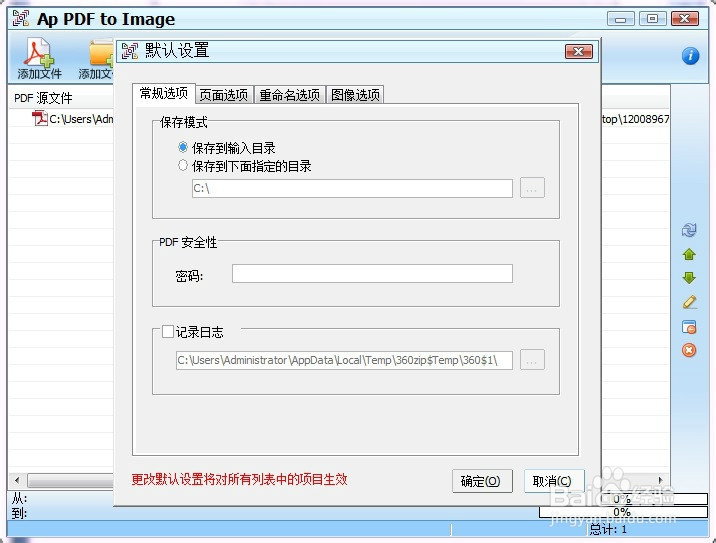Image resolution: width=716 pixels, height=543 pixels.
Task: Select 保存到输入目录 radio option
Action: 183,147
